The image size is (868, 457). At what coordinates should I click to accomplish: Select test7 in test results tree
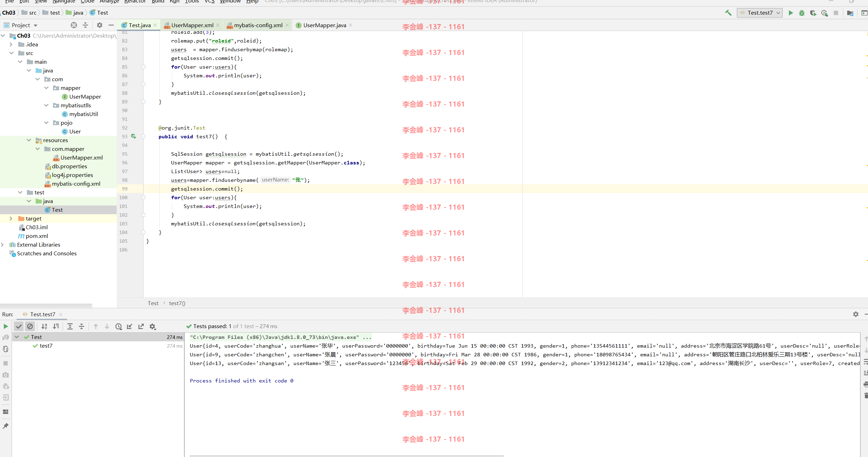pyautogui.click(x=46, y=346)
